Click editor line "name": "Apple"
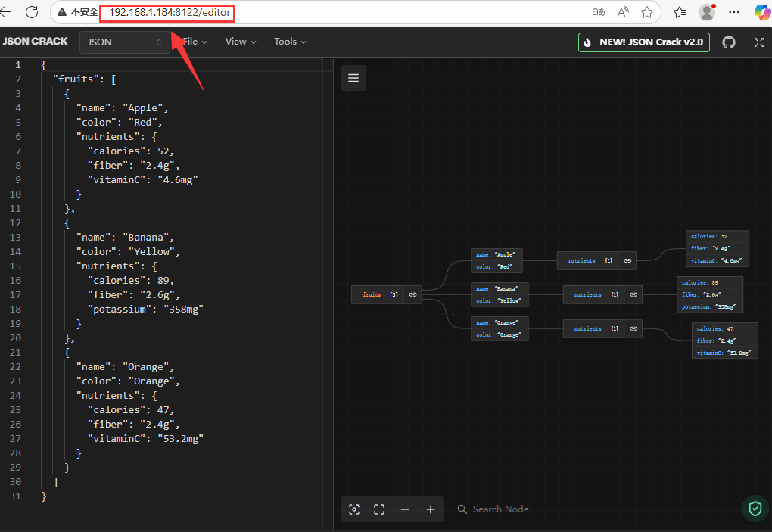The image size is (772, 532). (x=122, y=108)
